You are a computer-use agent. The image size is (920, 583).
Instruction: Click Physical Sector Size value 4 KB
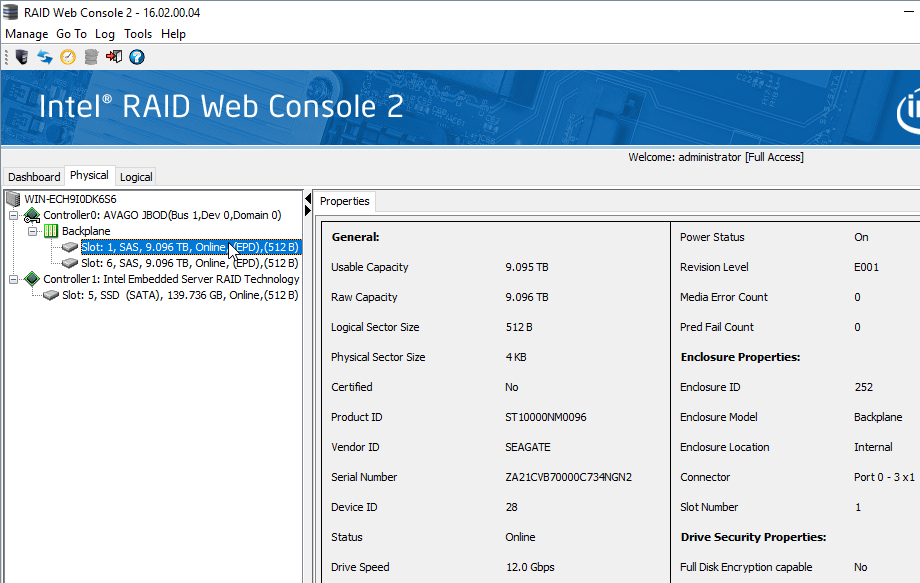point(516,357)
